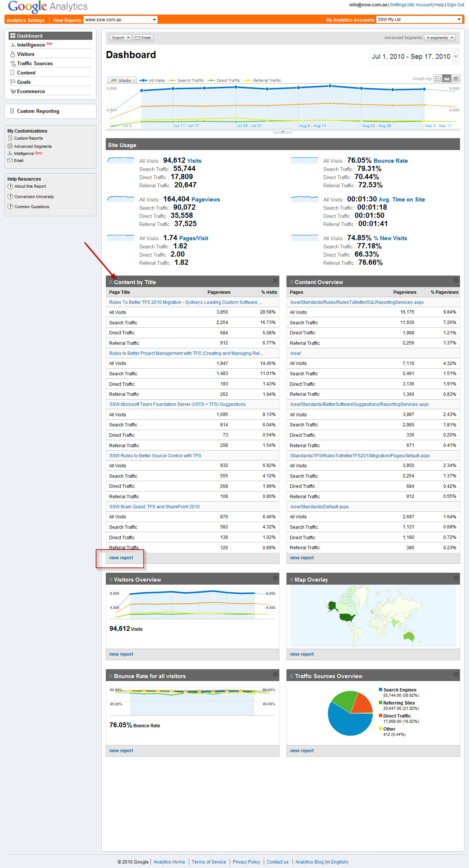The width and height of the screenshot is (469, 868).
Task: Click the Ecommerce shopping cart icon
Action: 13,92
